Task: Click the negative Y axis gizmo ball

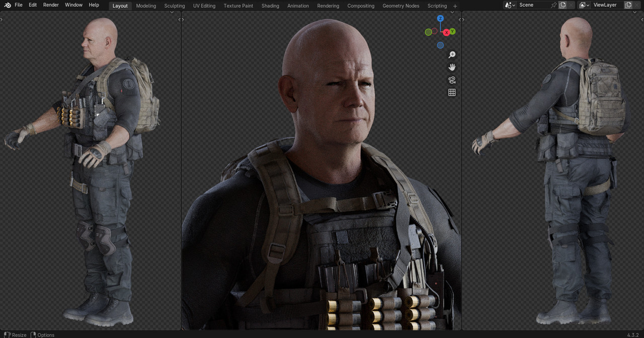Action: (x=428, y=32)
